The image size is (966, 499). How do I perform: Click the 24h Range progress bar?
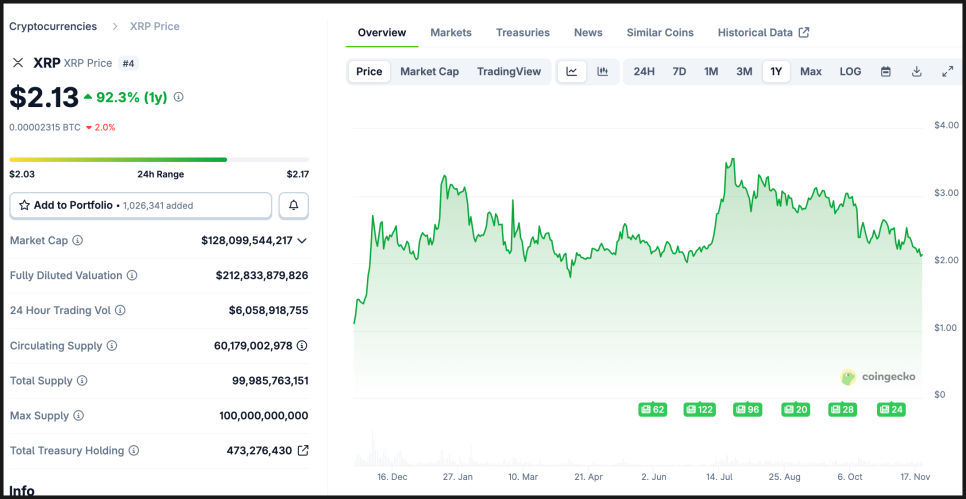(x=159, y=159)
